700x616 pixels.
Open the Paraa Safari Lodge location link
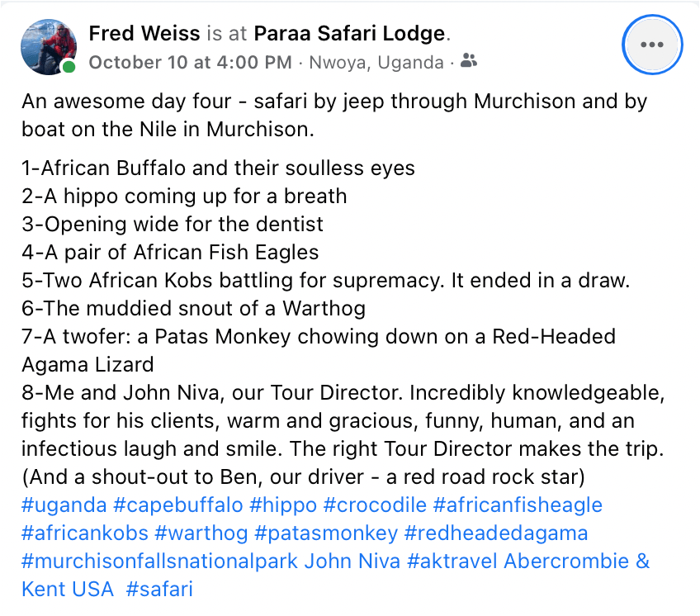pyautogui.click(x=349, y=34)
